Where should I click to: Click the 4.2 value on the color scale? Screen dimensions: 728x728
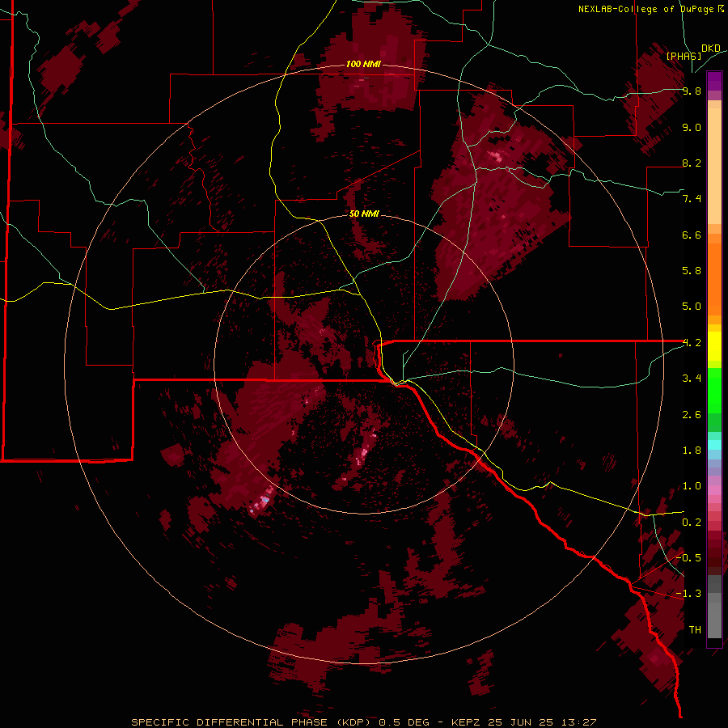pyautogui.click(x=692, y=343)
